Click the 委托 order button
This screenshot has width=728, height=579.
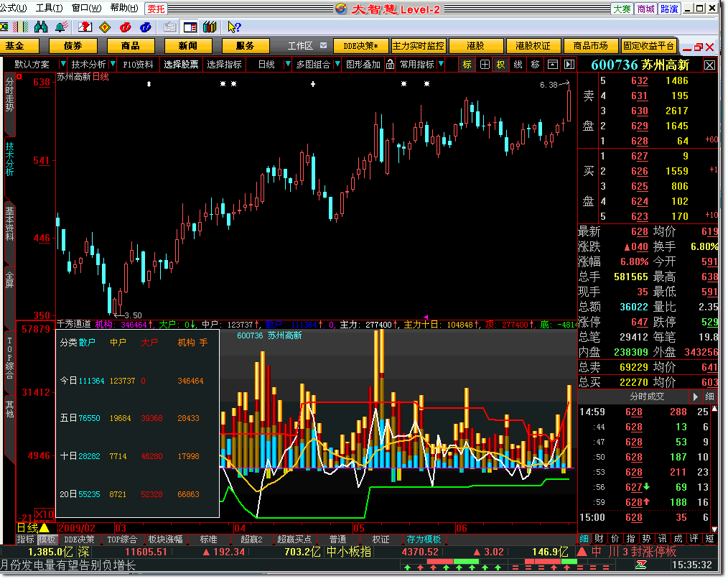pos(157,9)
